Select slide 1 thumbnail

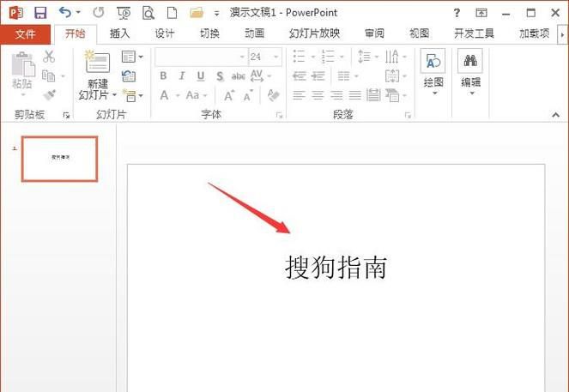[x=60, y=159]
